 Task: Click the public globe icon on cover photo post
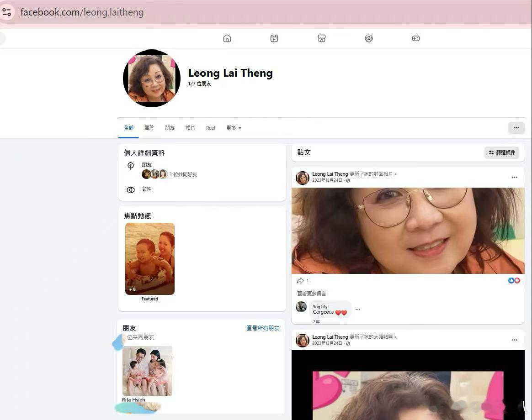click(348, 180)
